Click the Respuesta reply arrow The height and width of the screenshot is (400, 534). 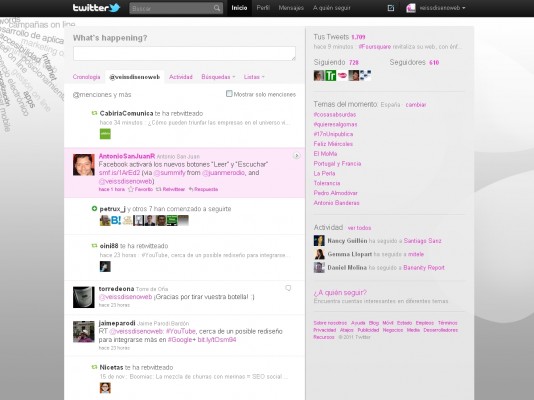coord(191,189)
